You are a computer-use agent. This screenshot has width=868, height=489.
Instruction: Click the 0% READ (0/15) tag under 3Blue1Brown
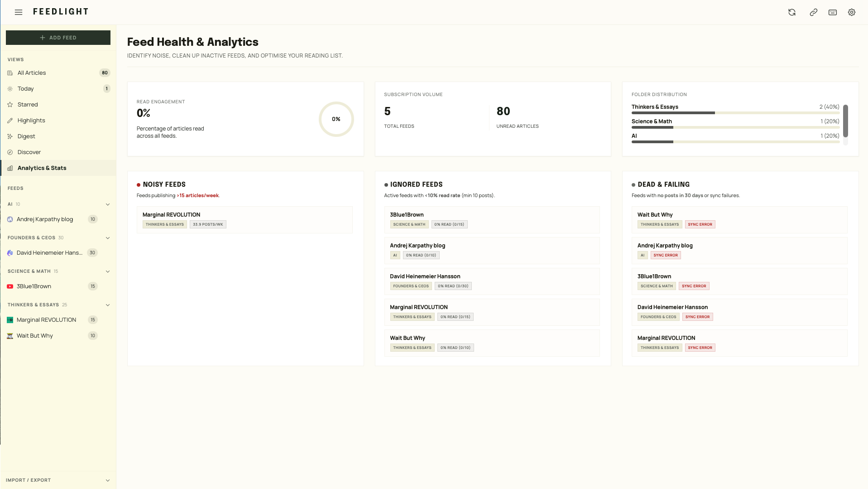(x=449, y=224)
